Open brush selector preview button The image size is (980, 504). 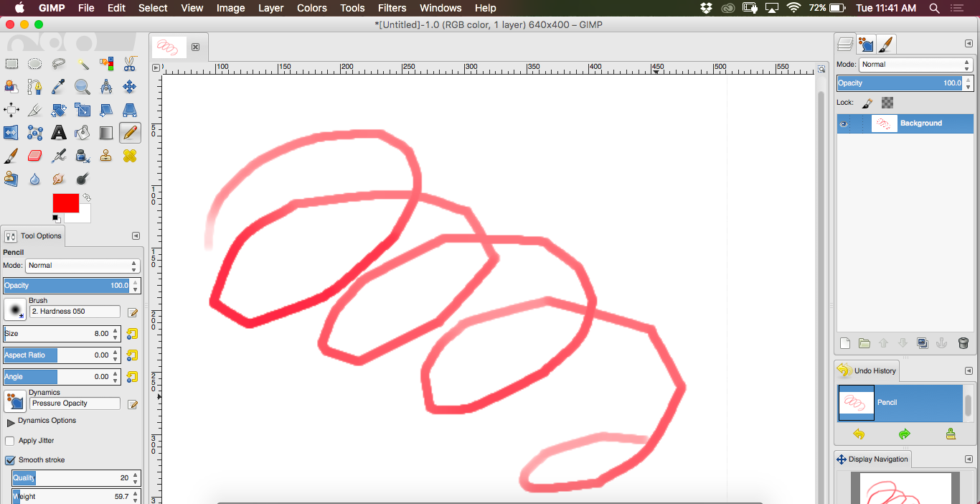(14, 309)
